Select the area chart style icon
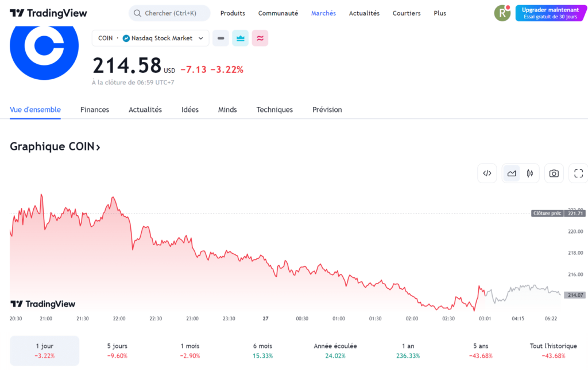 click(511, 173)
